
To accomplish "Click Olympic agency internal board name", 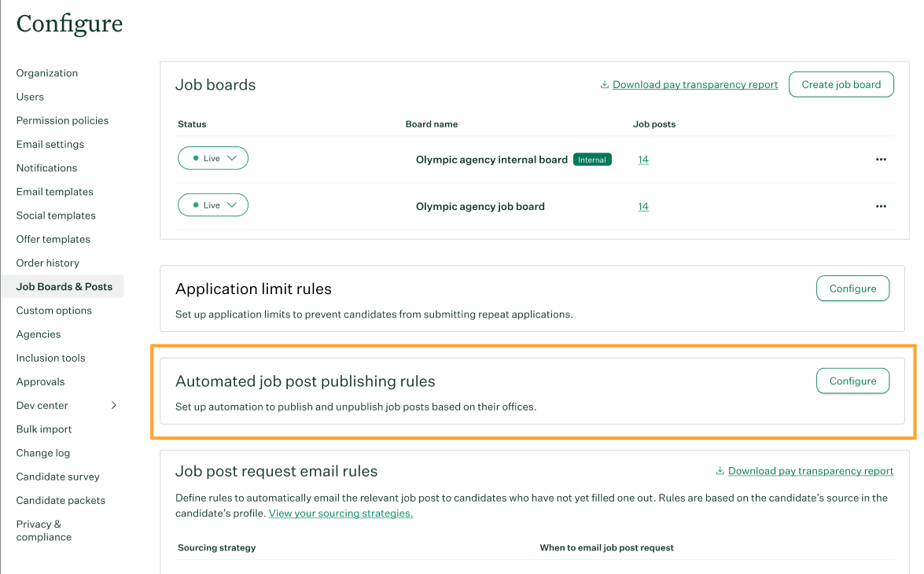I will click(x=491, y=159).
